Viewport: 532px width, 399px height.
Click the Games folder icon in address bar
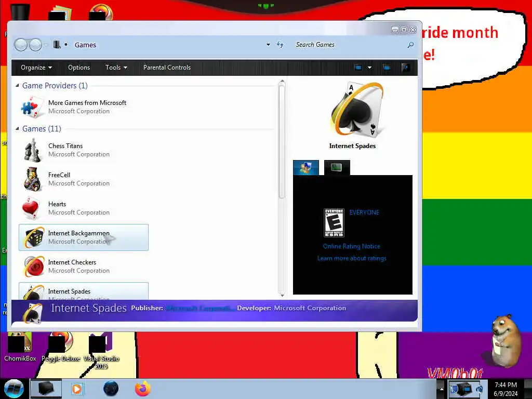(x=57, y=45)
